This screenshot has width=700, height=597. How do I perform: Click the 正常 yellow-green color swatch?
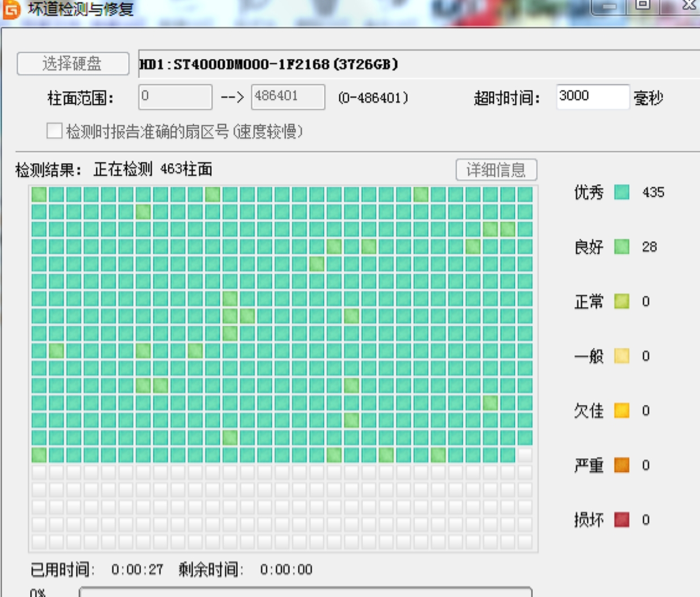[621, 301]
